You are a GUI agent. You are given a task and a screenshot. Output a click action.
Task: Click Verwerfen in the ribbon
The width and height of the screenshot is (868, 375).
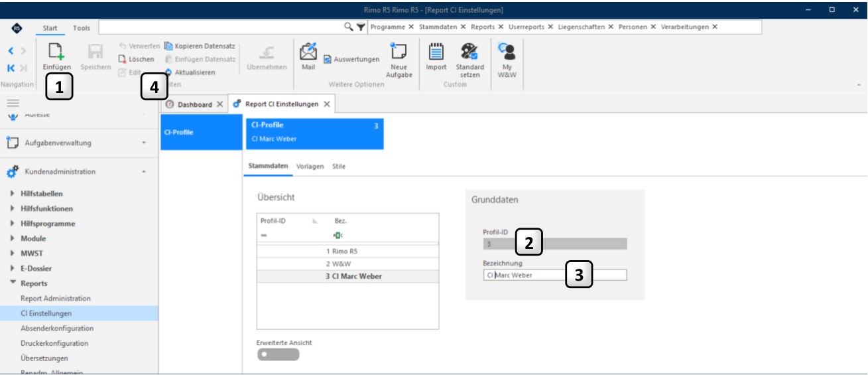pos(139,46)
